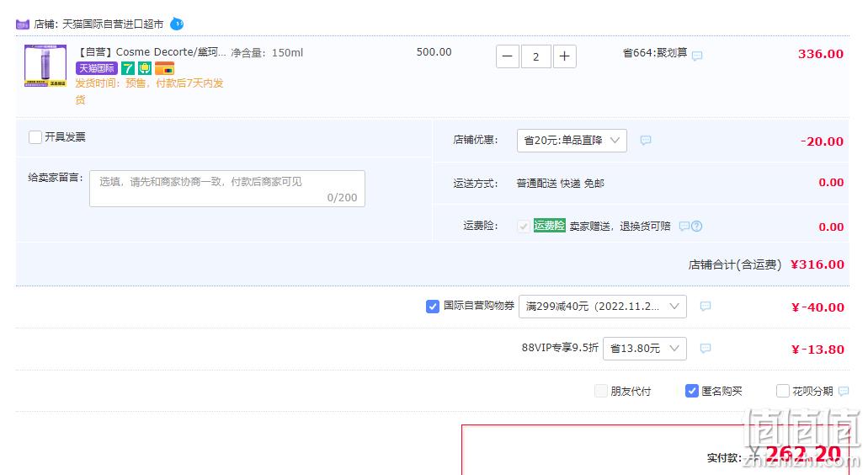Expand the 省20元:单品直降 store discount dropdown

[x=572, y=141]
